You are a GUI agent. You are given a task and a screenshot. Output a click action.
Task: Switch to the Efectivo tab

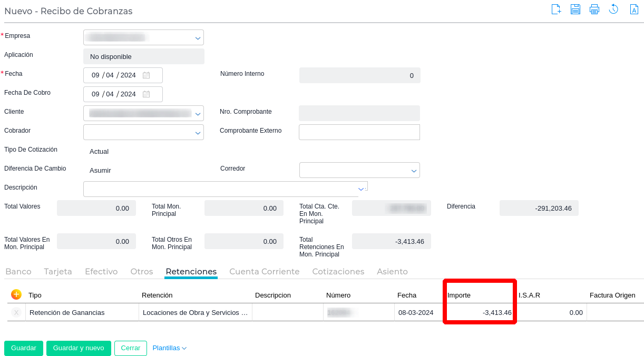[x=101, y=272]
